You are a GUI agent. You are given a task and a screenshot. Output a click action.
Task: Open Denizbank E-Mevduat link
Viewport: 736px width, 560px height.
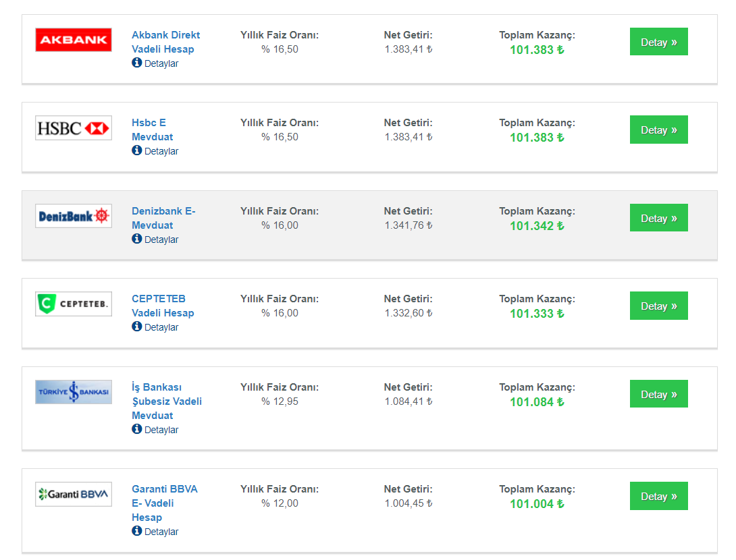click(x=163, y=218)
